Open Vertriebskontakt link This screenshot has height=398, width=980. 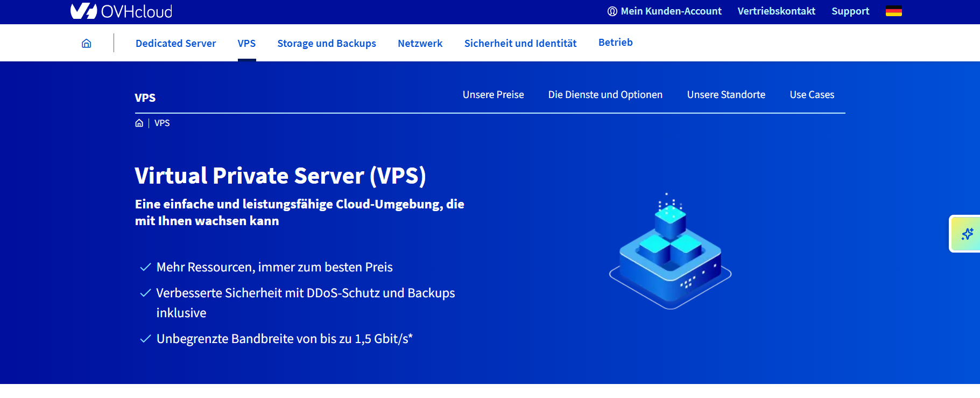pos(776,11)
